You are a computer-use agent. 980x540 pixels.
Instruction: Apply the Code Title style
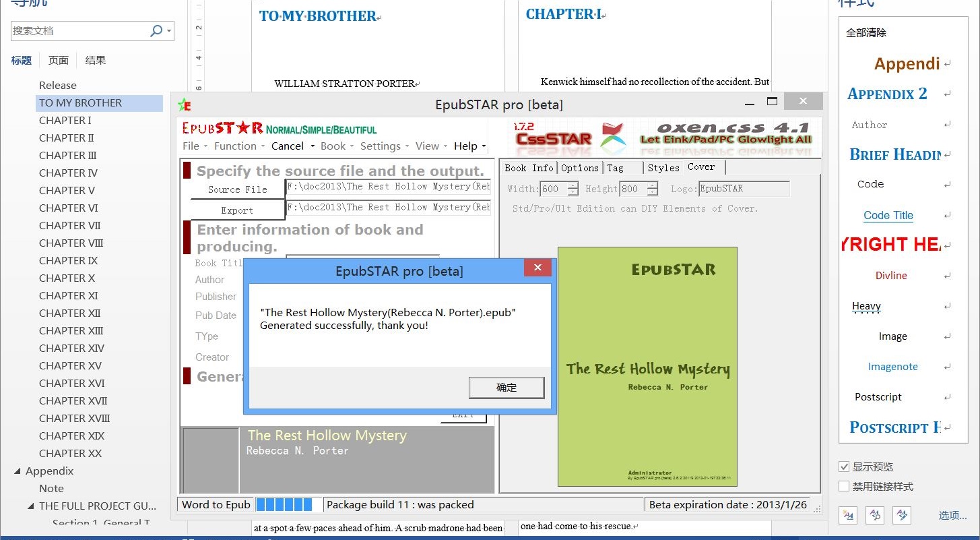[x=888, y=216]
